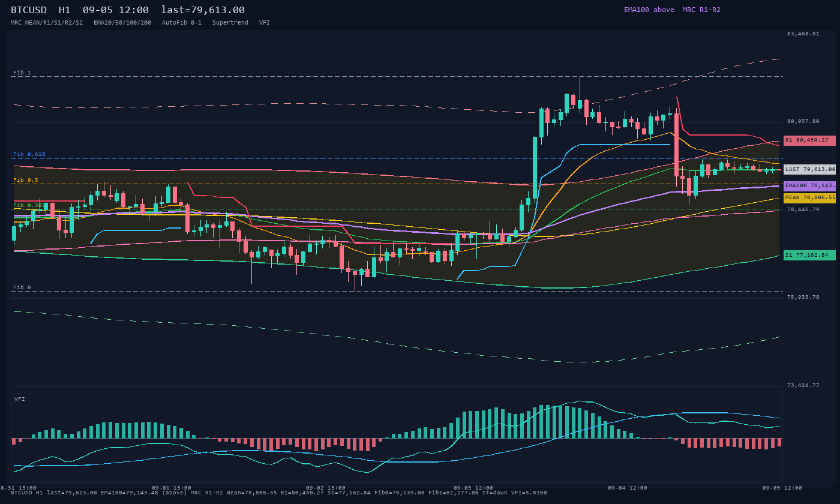The width and height of the screenshot is (840, 504).
Task: Click the 09-01 13:00 time axis label
Action: (x=172, y=488)
